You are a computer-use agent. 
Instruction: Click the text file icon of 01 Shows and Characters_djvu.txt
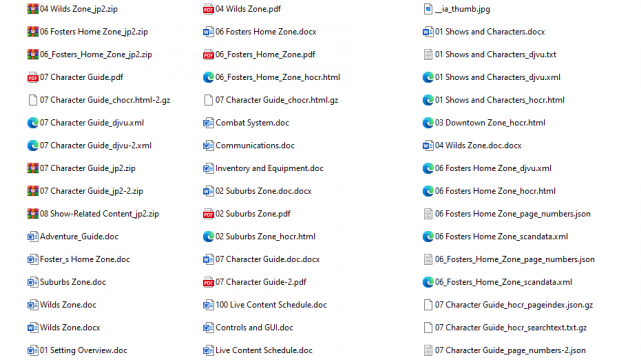428,54
